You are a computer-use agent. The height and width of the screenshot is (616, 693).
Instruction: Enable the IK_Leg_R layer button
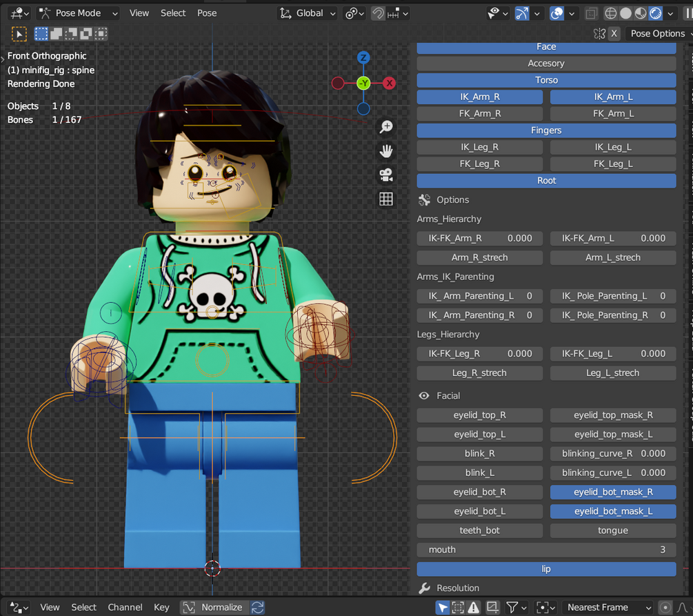coord(479,147)
